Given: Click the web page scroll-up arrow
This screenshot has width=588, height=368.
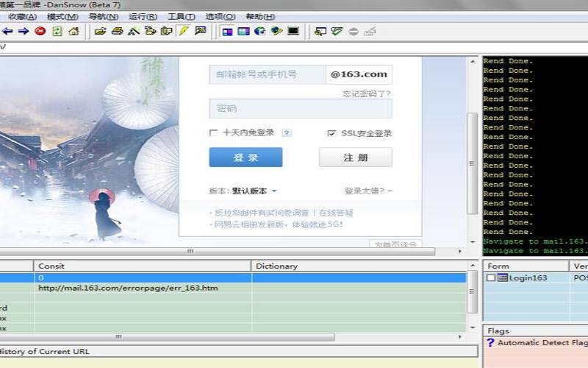Looking at the screenshot, I should tap(473, 62).
